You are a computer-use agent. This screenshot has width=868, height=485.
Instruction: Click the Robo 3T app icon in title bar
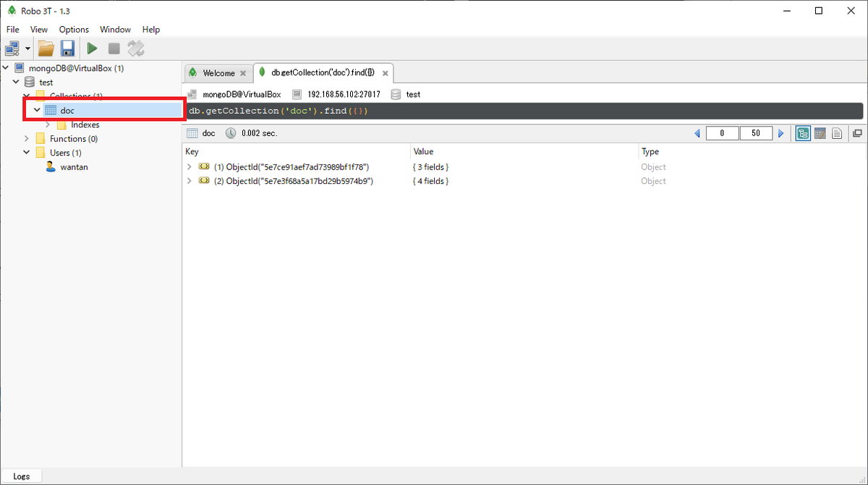click(x=11, y=10)
